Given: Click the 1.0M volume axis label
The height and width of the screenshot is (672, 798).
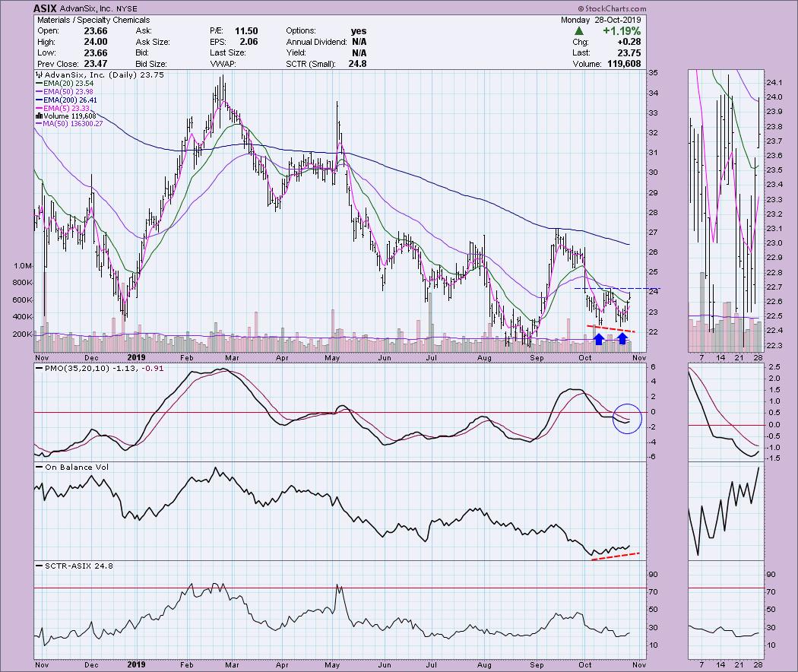Looking at the screenshot, I should click(x=24, y=266).
